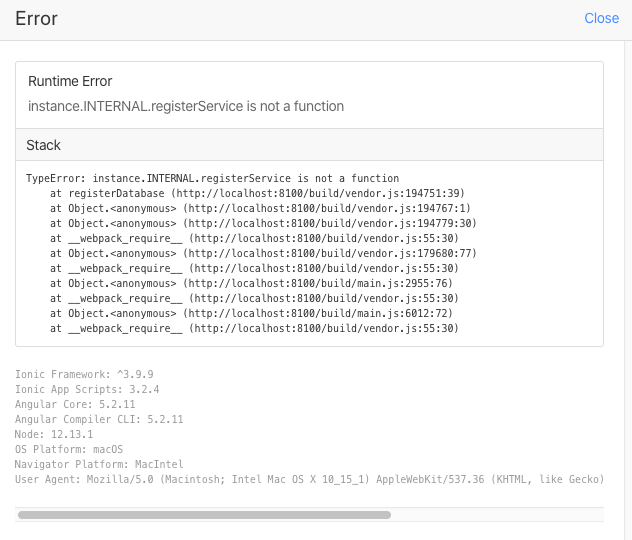Viewport: 632px width, 540px height.
Task: Click 'OS Platform: macOS' text
Action: [x=69, y=449]
